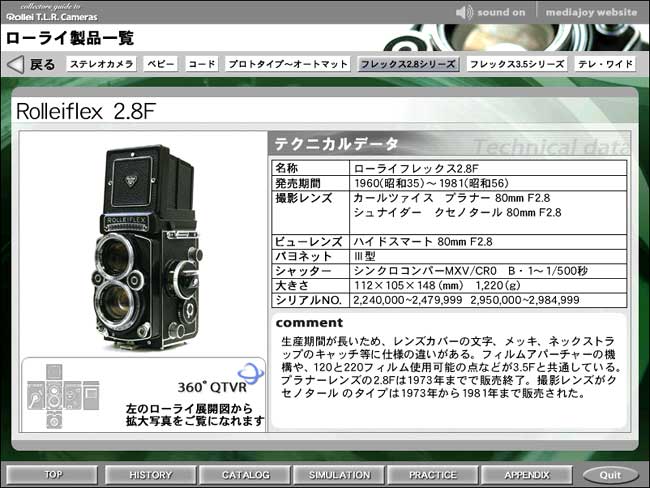The image size is (650, 488).
Task: Click the III型 bayonet value
Action: pos(365,256)
